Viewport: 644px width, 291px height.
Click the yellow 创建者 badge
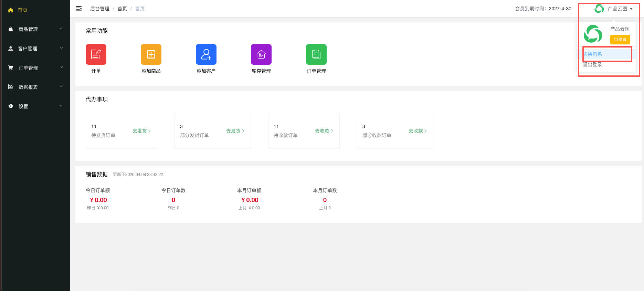click(x=620, y=40)
